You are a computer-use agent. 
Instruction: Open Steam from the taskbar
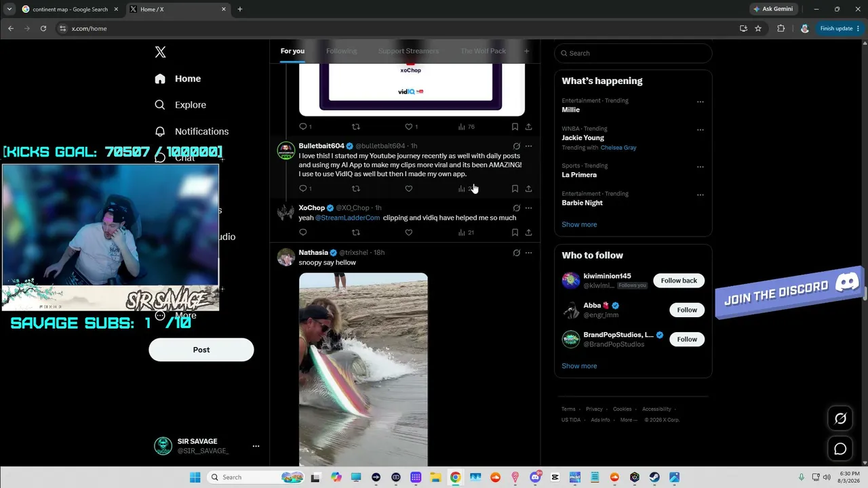(654, 477)
